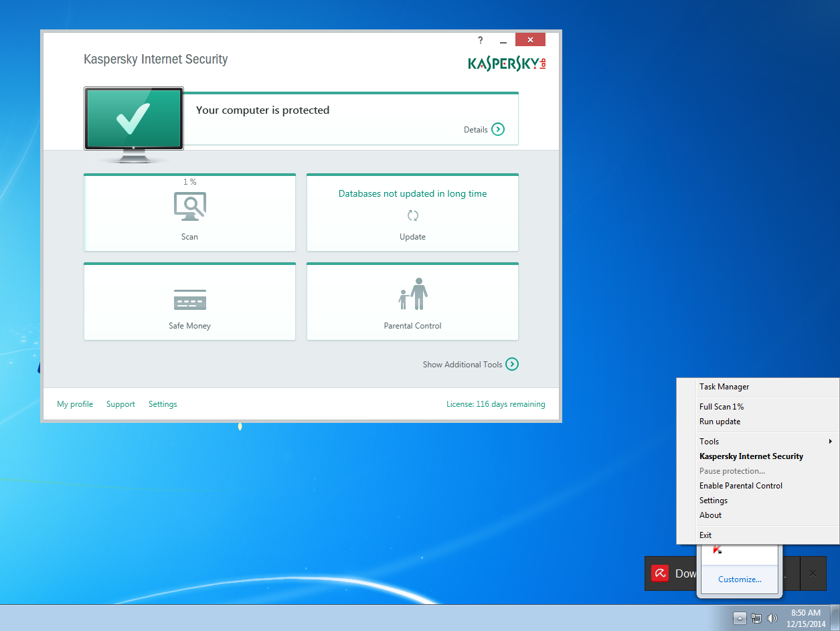Screen dimensions: 840x631
Task: Click the Details link text
Action: [x=476, y=130]
